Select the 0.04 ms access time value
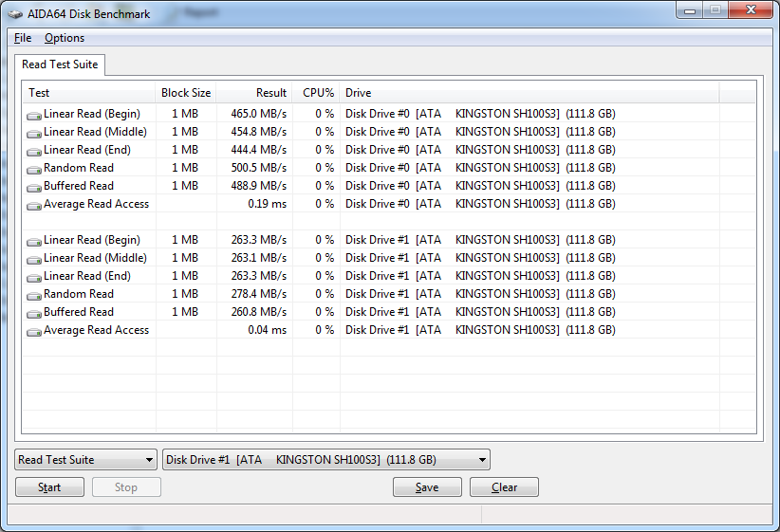The image size is (780, 532). 268,330
